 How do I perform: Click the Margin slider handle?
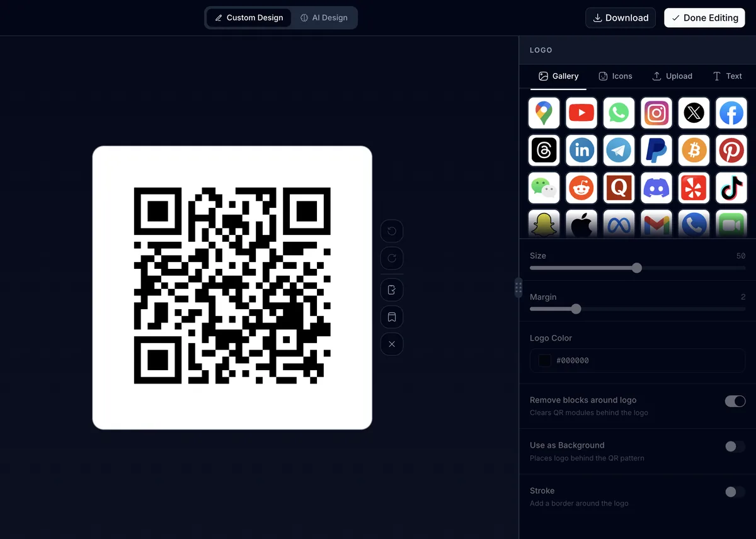click(x=576, y=309)
